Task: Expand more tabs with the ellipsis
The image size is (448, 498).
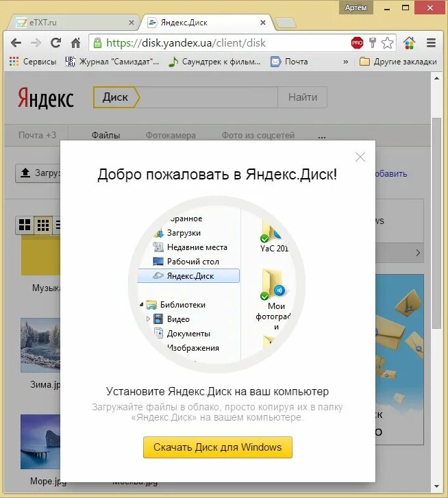Action: click(322, 137)
